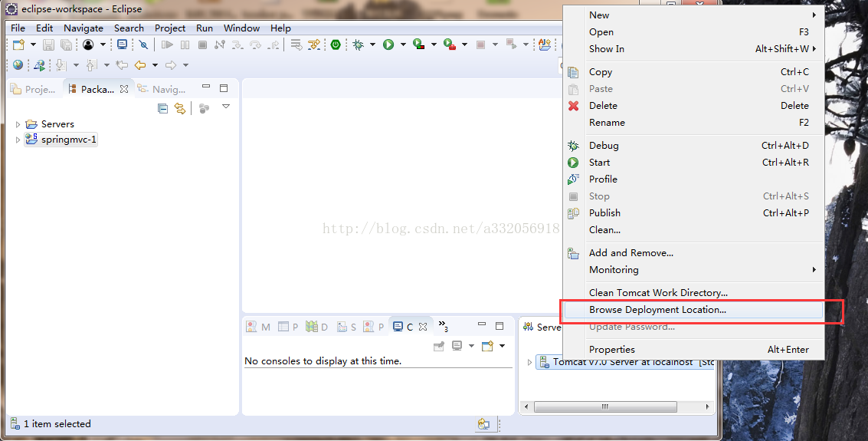Screen dimensions: 868x441
Task: Open the Monitoring submenu
Action: point(693,270)
